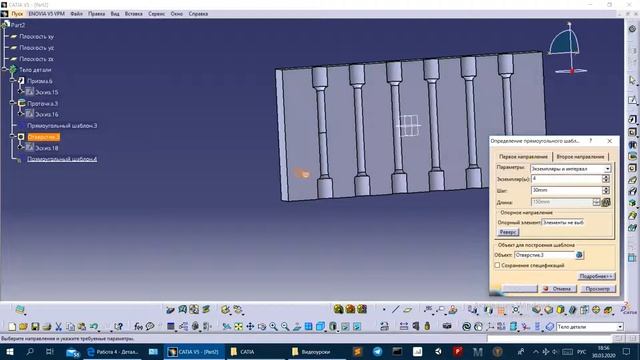Select Прямоугольный шаблон.4 in the tree

(62, 159)
